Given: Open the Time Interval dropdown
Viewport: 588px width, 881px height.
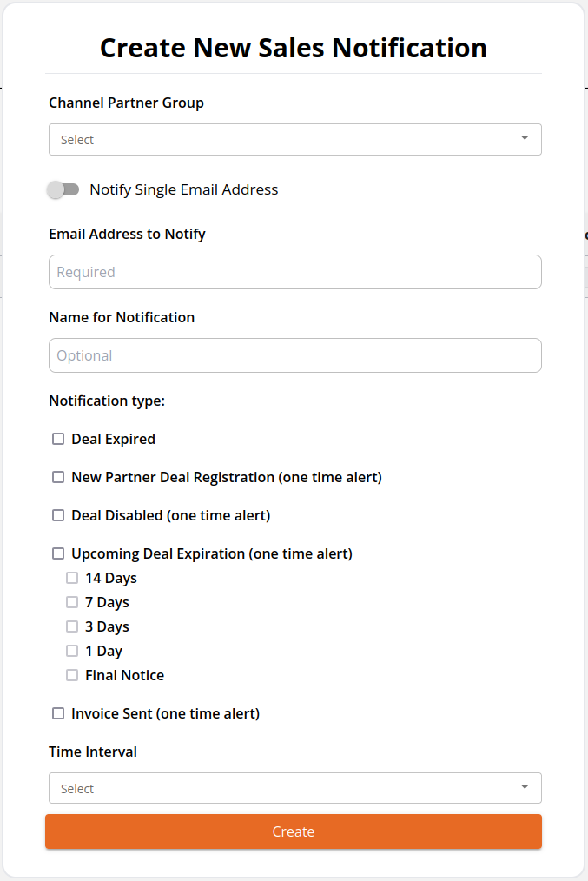Looking at the screenshot, I should [x=294, y=788].
